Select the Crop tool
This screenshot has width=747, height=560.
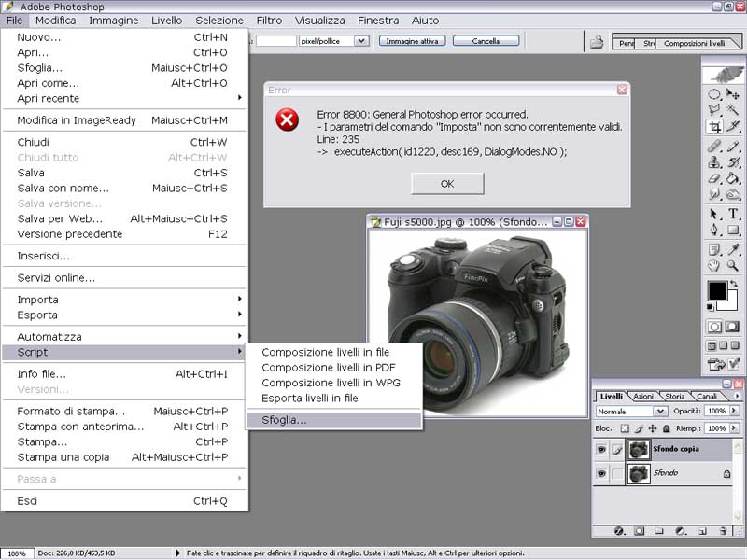[x=714, y=127]
